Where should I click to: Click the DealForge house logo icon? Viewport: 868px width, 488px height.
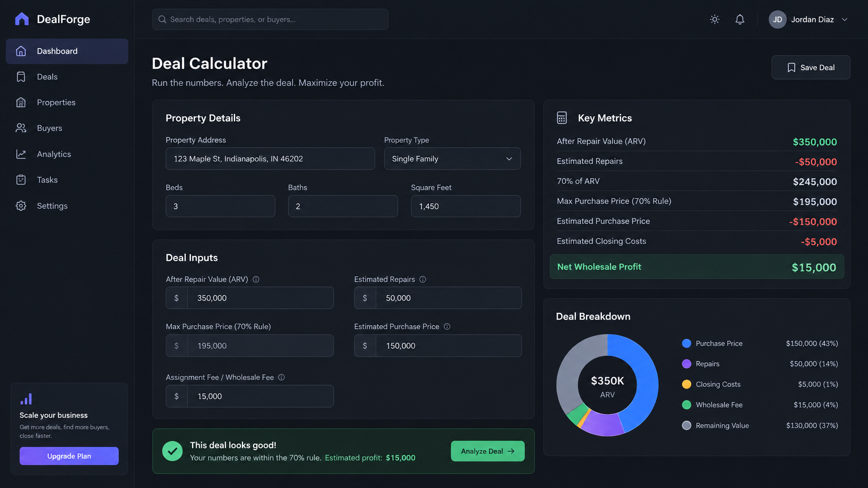tap(21, 19)
